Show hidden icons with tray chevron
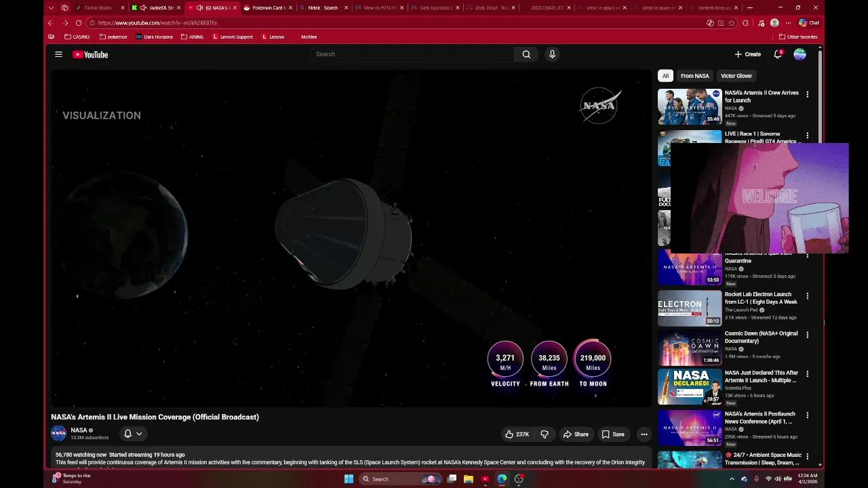 (732, 479)
